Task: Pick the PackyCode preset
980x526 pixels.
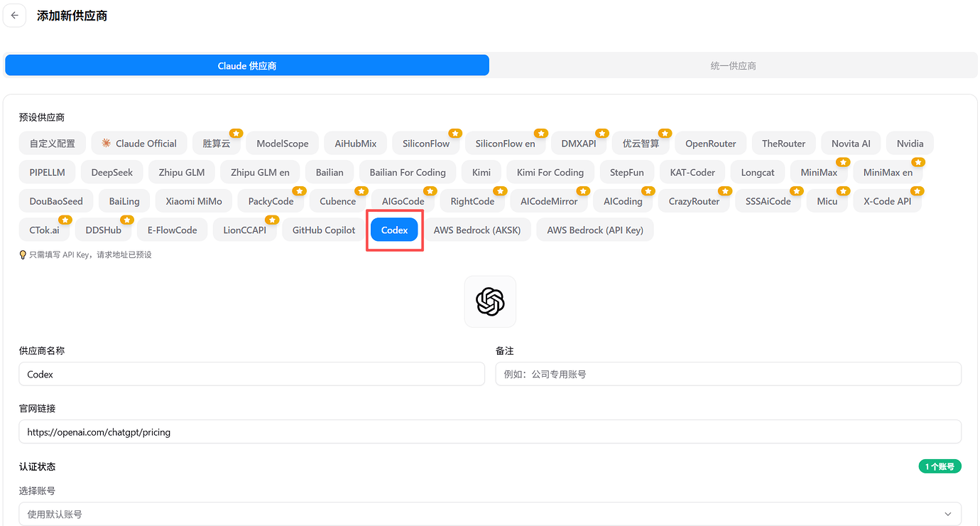Action: [271, 201]
